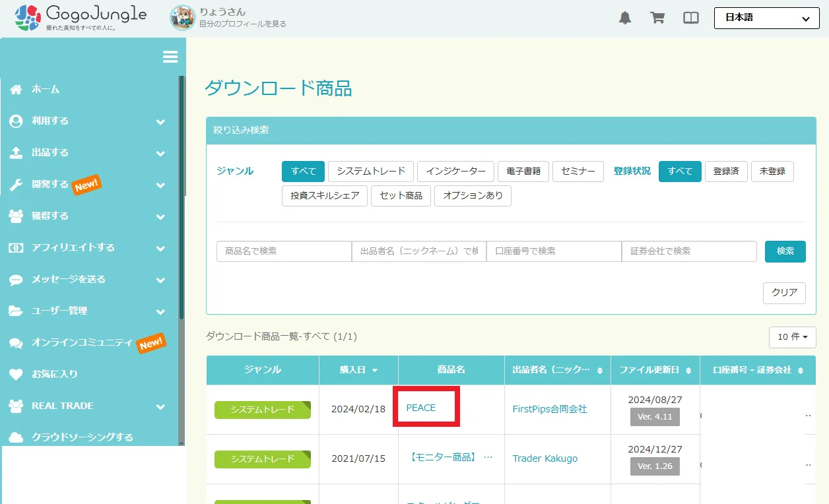Click the notification bell icon
829x504 pixels.
624,18
